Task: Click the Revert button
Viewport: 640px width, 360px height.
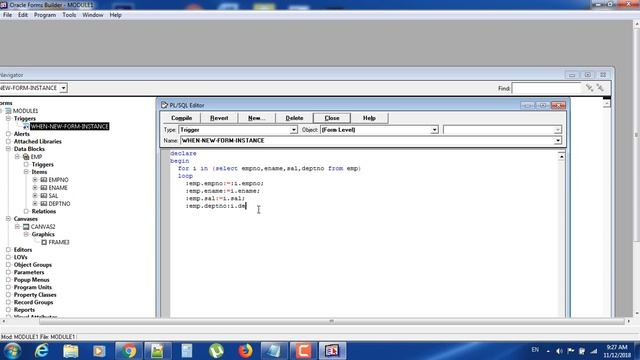Action: pyautogui.click(x=219, y=118)
